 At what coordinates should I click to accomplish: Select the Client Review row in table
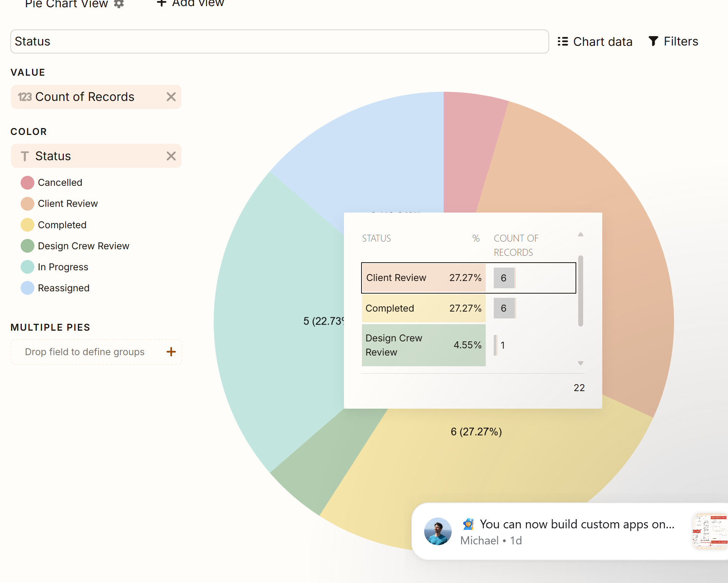pos(469,278)
